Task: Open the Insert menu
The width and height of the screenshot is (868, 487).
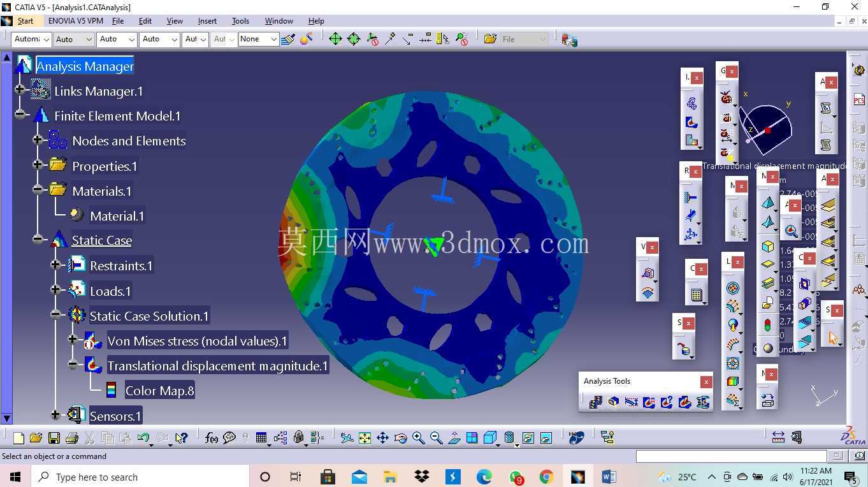Action: coord(207,21)
